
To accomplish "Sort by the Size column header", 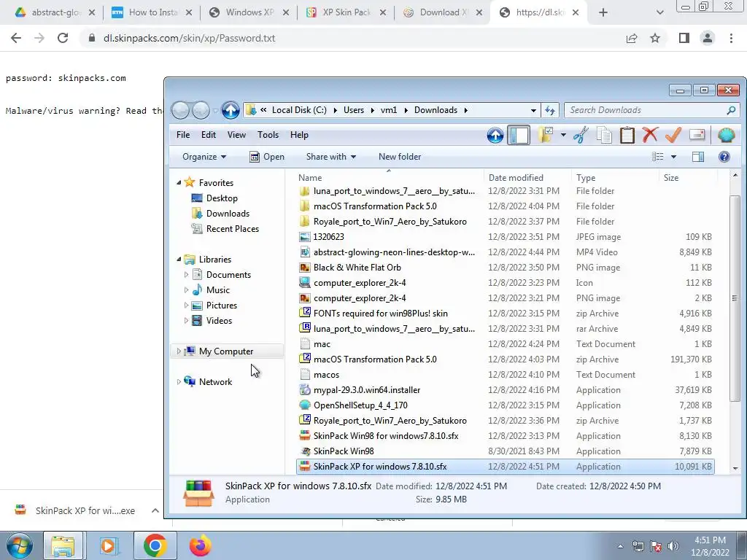I will point(671,178).
